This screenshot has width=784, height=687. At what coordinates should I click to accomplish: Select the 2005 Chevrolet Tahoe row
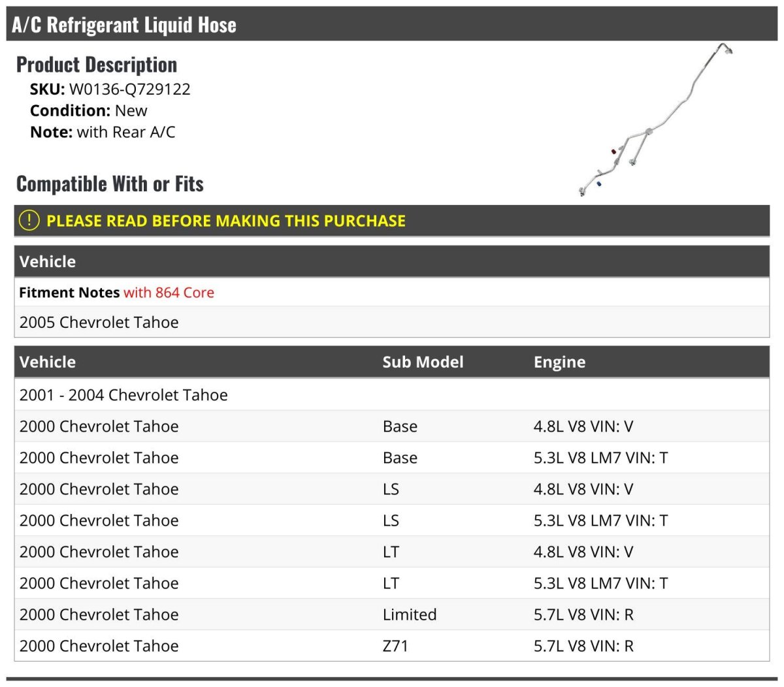point(99,322)
